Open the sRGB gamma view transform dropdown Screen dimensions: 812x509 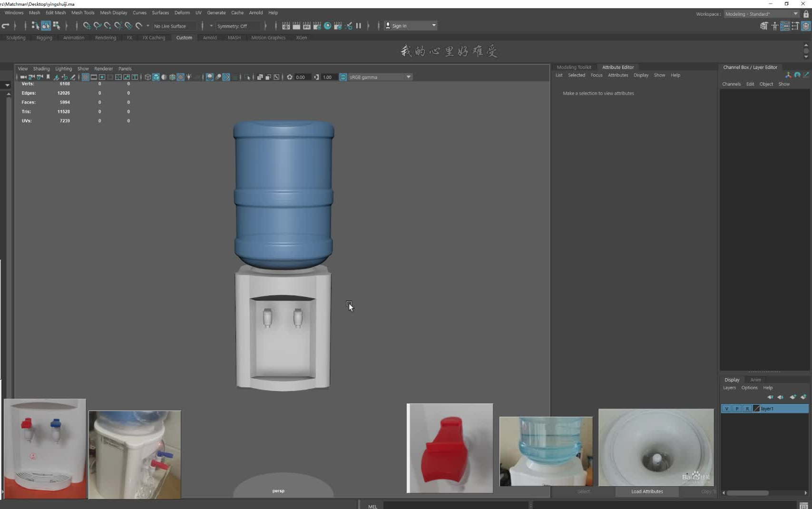tap(408, 77)
